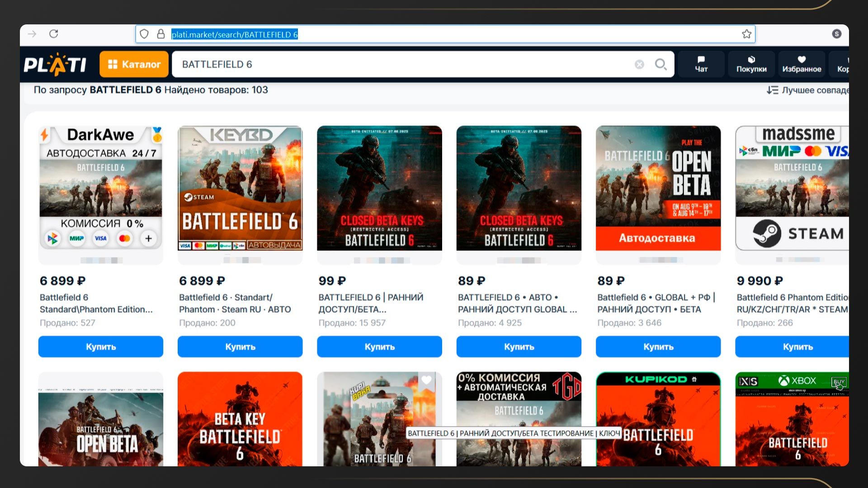Click the browser reload page icon
Screen dimensions: 868x488
[x=54, y=34]
